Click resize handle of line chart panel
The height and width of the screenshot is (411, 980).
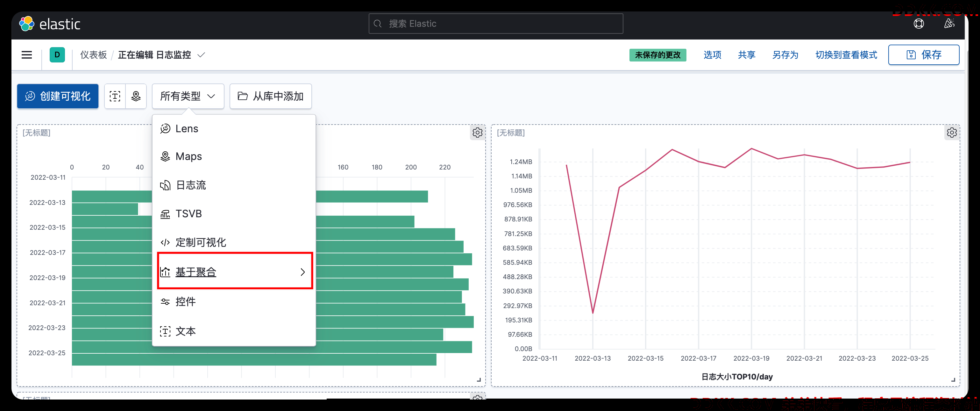(x=953, y=379)
